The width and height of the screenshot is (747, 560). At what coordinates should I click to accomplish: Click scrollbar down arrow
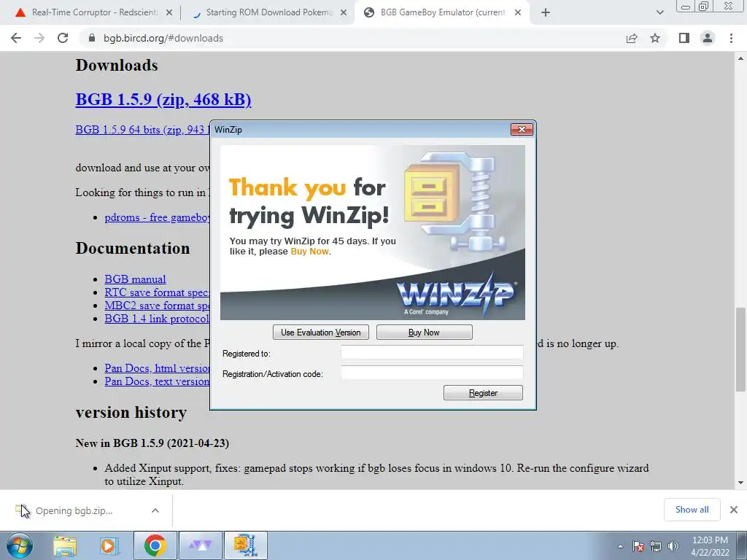740,483
